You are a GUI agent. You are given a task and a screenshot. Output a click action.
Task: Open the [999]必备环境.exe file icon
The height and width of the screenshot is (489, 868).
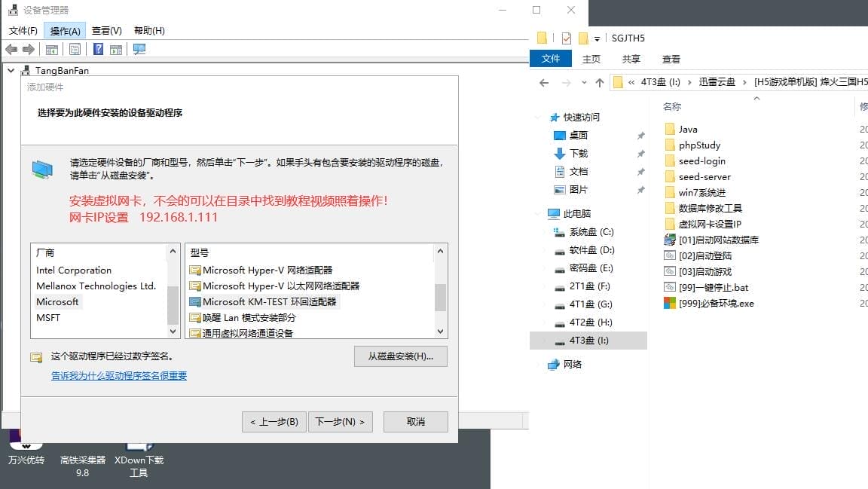669,304
